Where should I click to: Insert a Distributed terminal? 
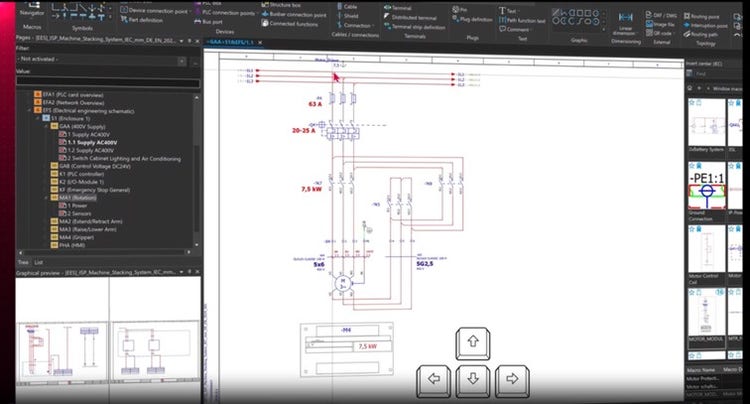[x=410, y=17]
